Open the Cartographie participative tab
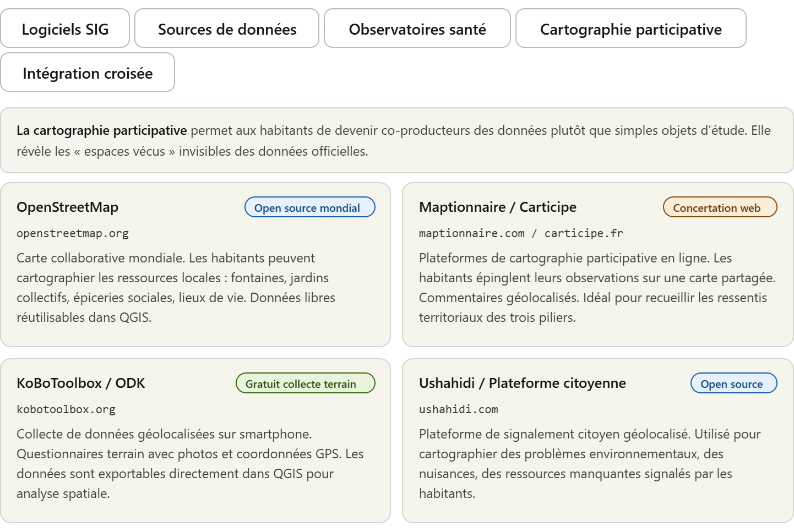 click(x=630, y=29)
